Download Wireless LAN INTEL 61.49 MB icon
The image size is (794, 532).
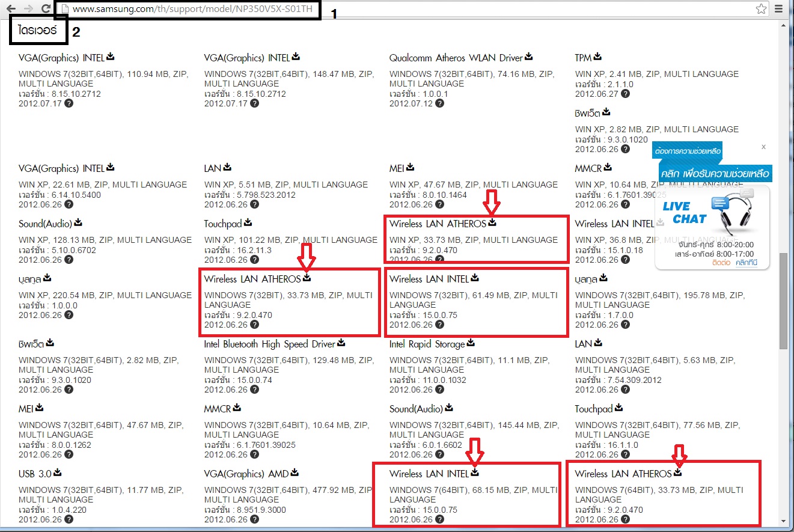(475, 278)
